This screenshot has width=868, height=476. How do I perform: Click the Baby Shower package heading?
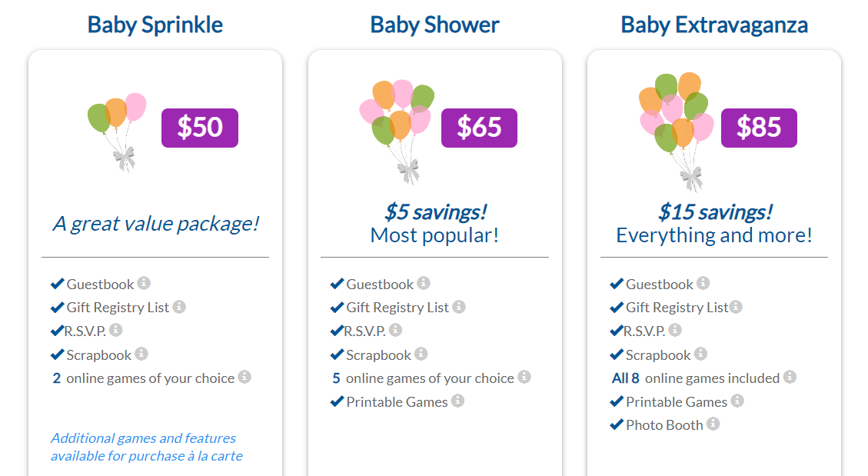pos(434,25)
